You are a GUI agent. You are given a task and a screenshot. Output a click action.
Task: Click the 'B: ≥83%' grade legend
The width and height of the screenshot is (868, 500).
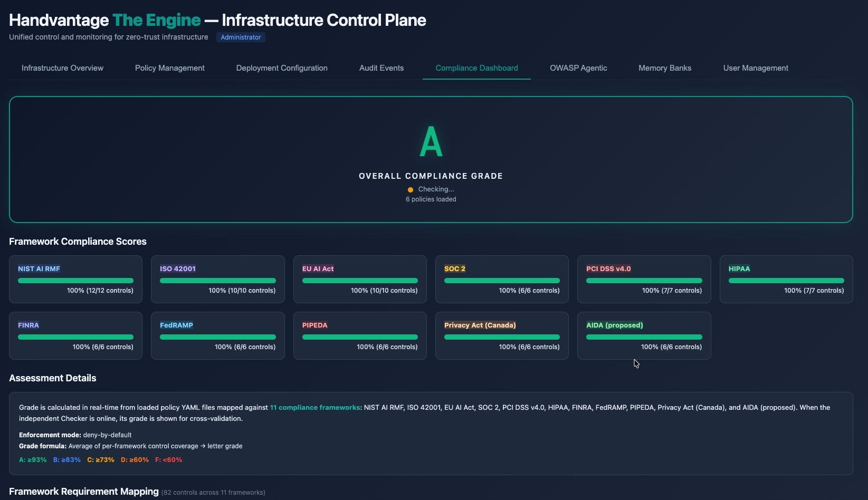pyautogui.click(x=67, y=460)
